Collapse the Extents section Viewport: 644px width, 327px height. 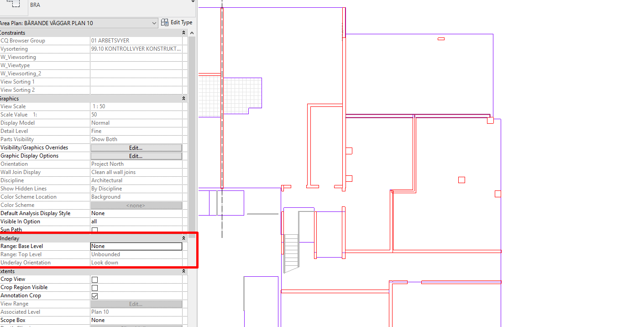(x=183, y=271)
